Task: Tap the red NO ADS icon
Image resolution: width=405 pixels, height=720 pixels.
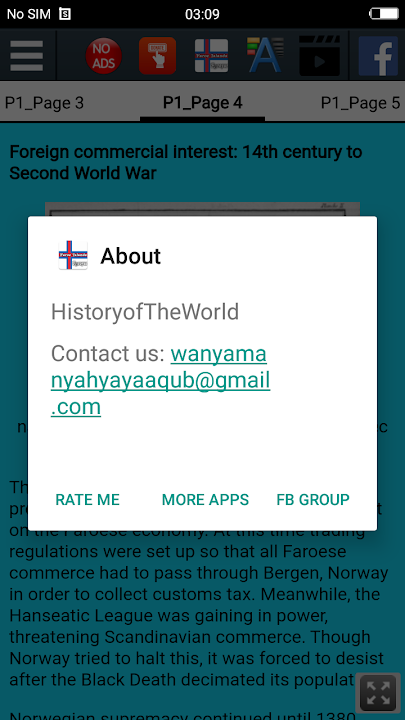Action: [104, 56]
